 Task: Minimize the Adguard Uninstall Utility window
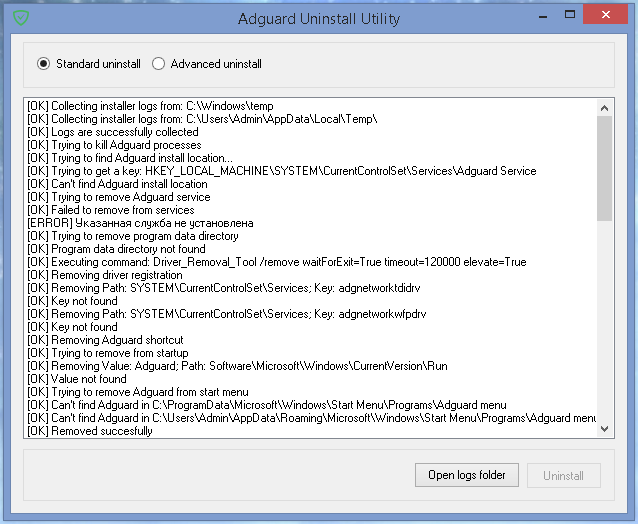[x=543, y=17]
